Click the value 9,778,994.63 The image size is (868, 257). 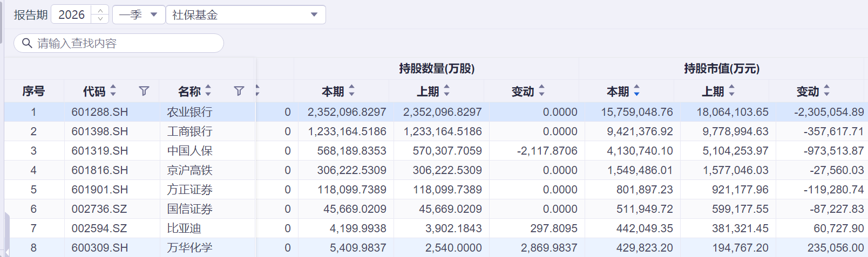tap(735, 131)
